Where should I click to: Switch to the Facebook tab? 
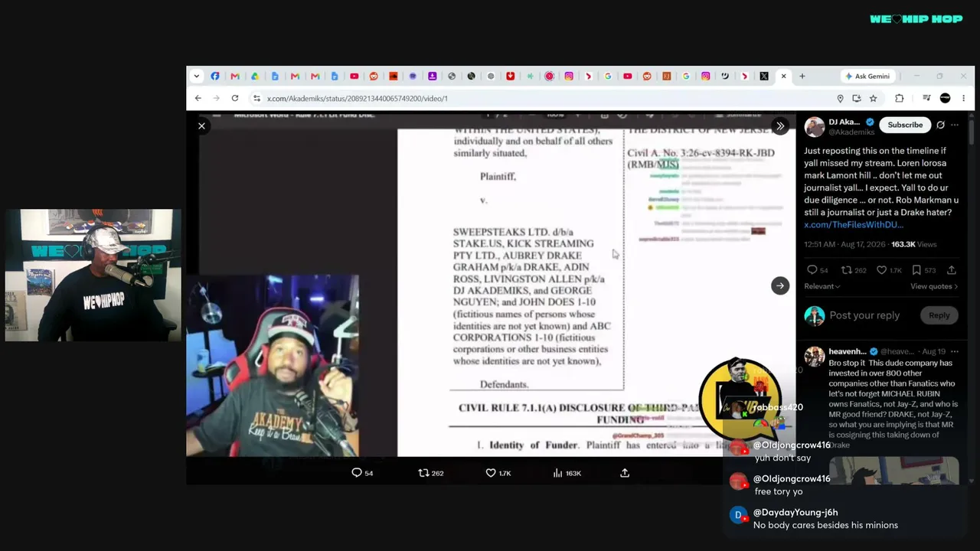pos(215,76)
